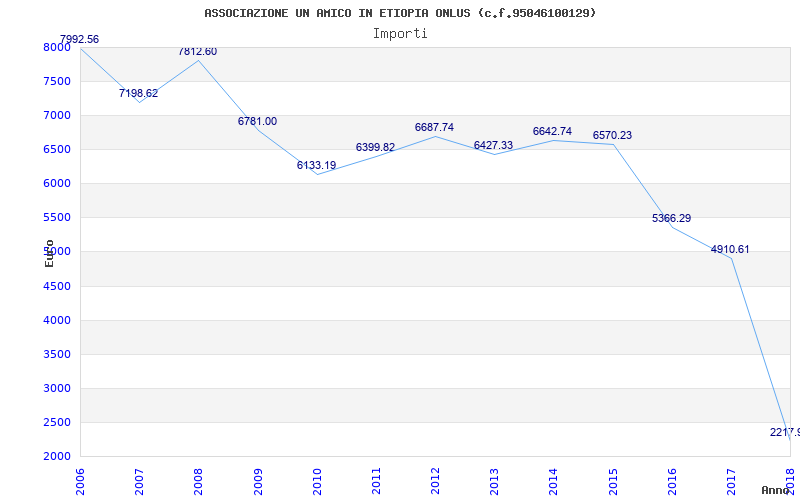Click the 2012 x-axis year label

point(435,481)
